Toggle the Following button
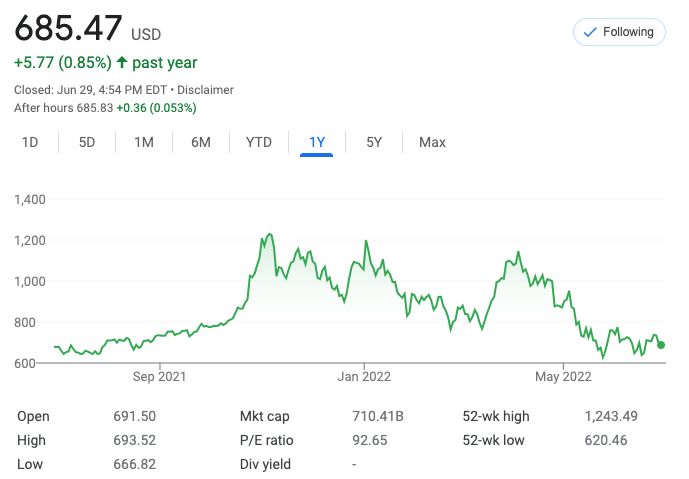 point(619,32)
